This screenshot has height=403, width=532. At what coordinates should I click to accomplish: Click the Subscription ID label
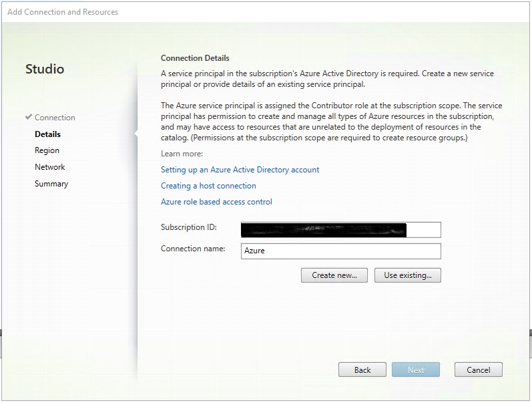click(x=189, y=227)
